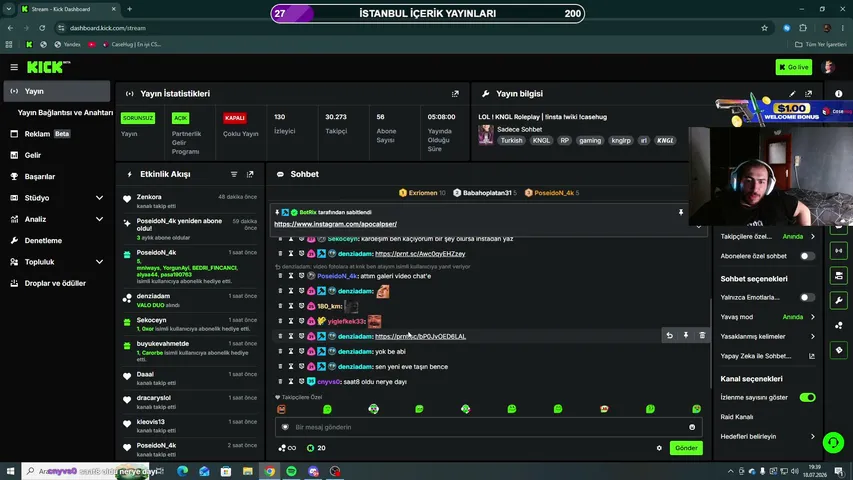Pop out the Yayın İstatistikleri panel

tap(455, 94)
